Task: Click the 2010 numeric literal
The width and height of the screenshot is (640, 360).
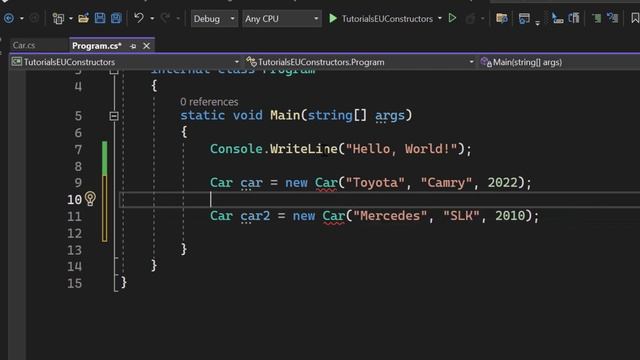Action: pyautogui.click(x=510, y=216)
